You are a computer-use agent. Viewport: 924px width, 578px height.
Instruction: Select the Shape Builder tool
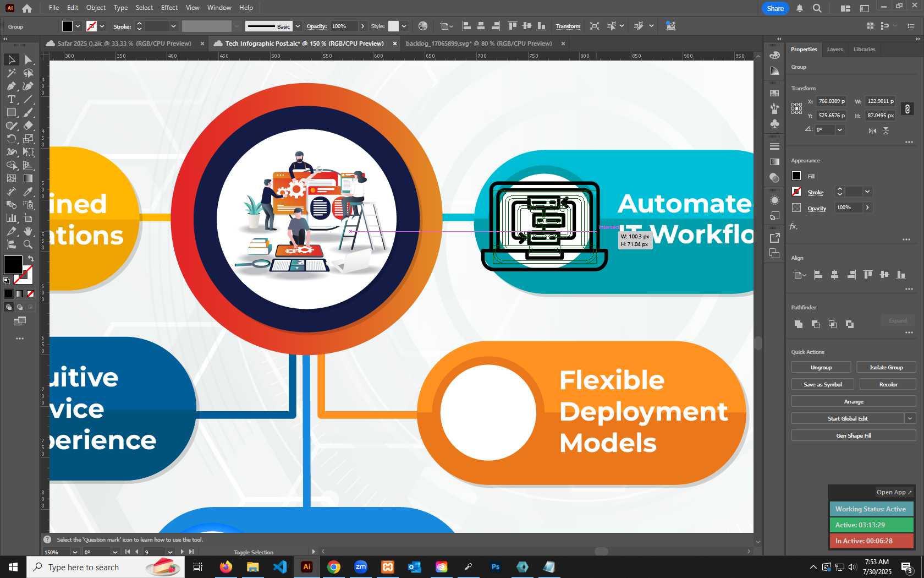[12, 165]
